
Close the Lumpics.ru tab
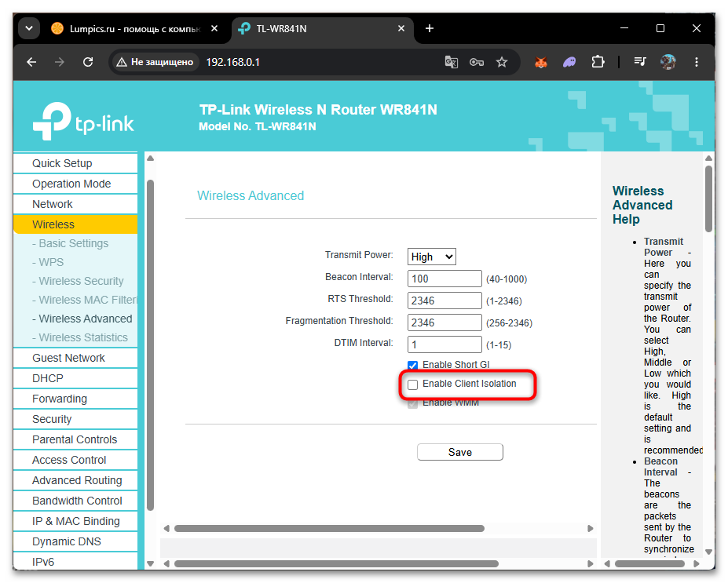[x=214, y=29]
